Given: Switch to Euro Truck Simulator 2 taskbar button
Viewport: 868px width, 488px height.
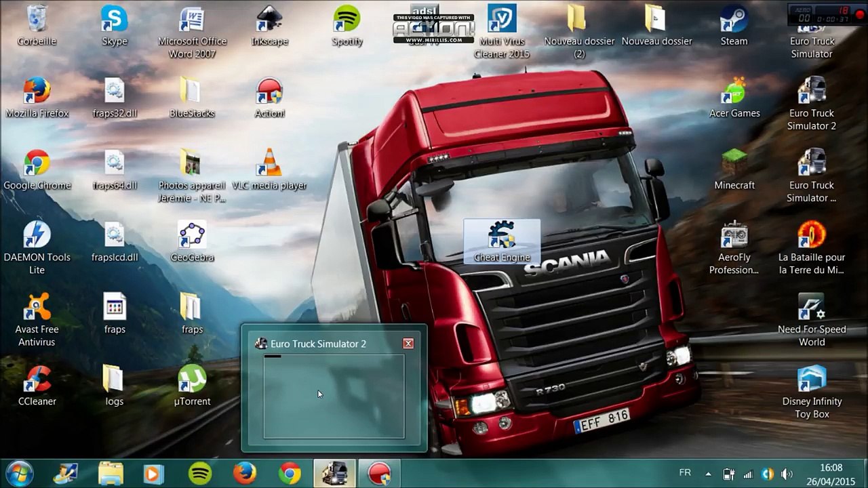Looking at the screenshot, I should tap(334, 473).
